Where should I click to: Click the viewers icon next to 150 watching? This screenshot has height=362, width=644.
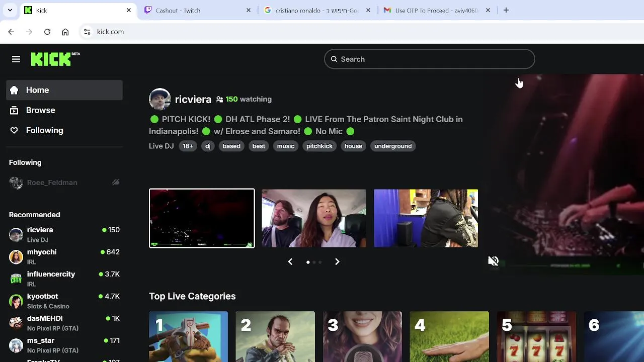pyautogui.click(x=219, y=100)
